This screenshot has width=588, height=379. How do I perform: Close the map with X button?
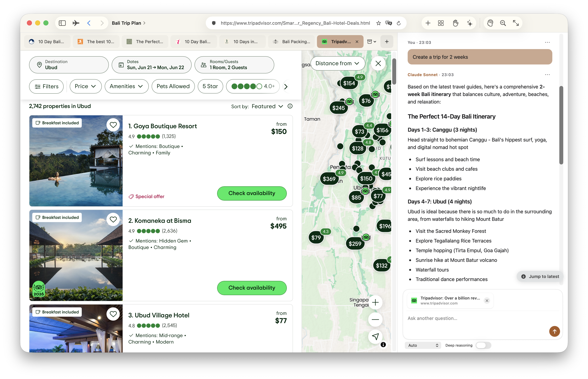(378, 63)
